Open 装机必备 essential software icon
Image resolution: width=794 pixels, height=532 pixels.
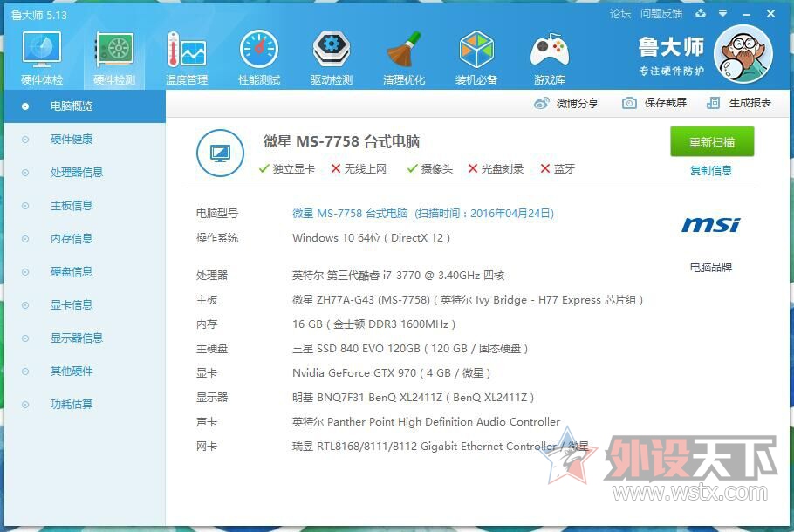point(476,58)
